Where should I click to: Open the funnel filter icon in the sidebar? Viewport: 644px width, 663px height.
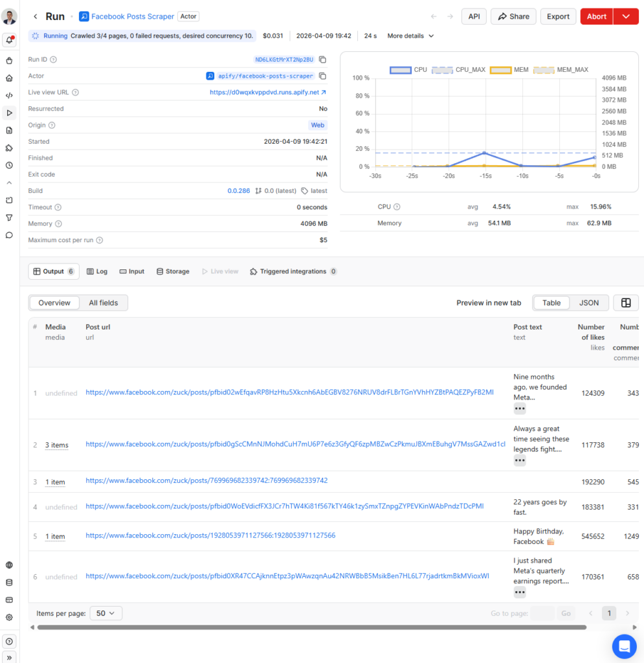(x=9, y=218)
